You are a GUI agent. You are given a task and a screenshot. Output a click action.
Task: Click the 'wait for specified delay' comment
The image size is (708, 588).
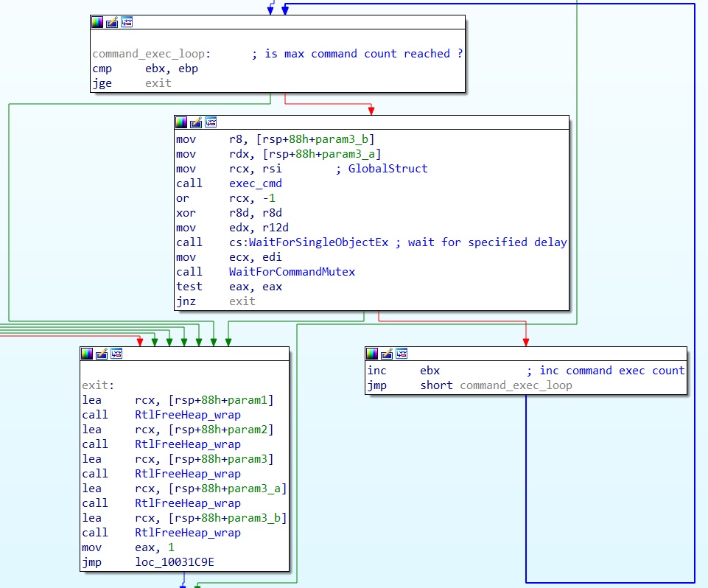click(481, 242)
